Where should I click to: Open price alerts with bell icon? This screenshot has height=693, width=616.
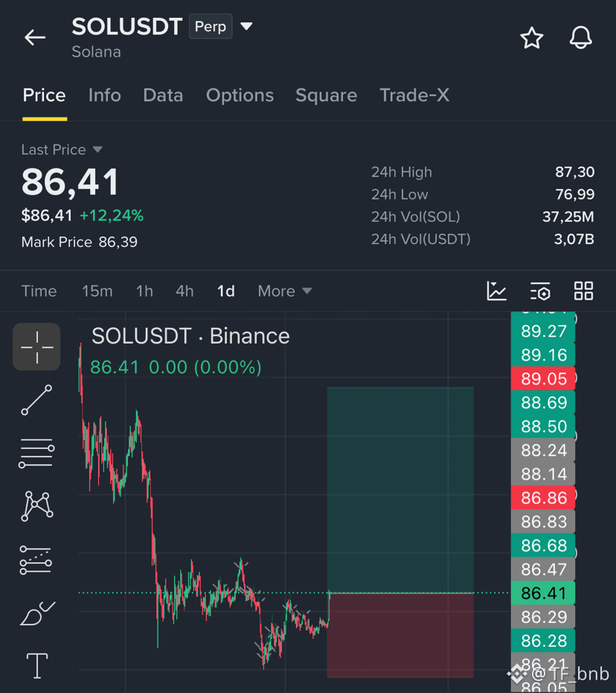[580, 38]
